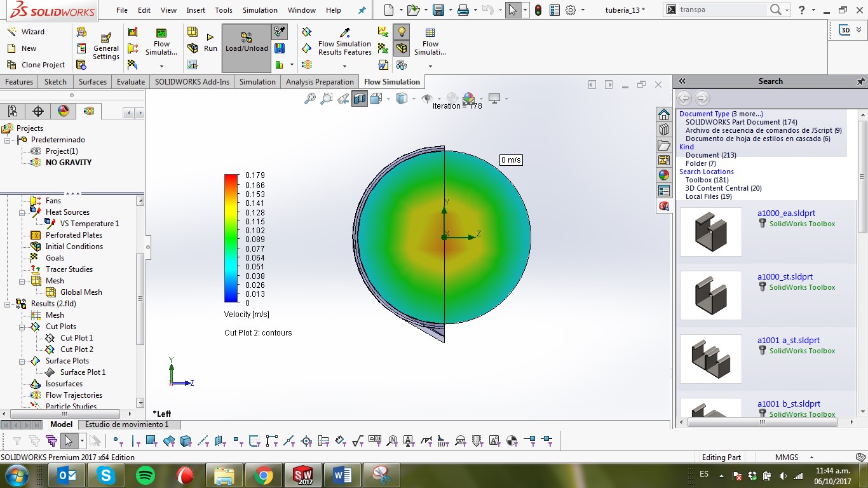Collapse the Cut Plots node
This screenshot has height=488, width=868.
(22, 327)
